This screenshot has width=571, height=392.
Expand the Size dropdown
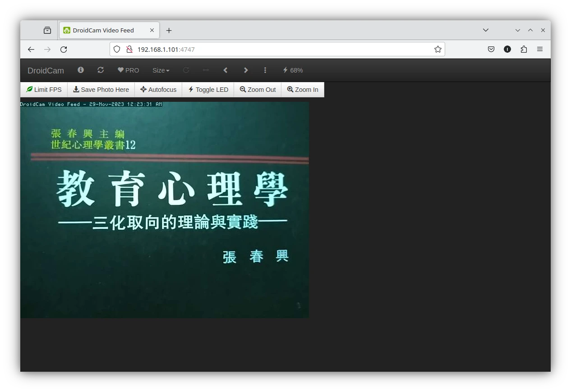[161, 70]
